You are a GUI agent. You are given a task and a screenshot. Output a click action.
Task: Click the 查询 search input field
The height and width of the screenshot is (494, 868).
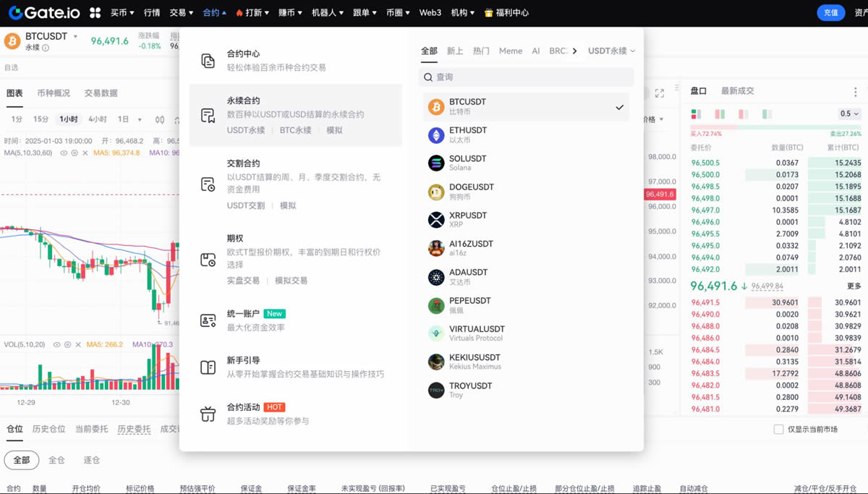[526, 77]
